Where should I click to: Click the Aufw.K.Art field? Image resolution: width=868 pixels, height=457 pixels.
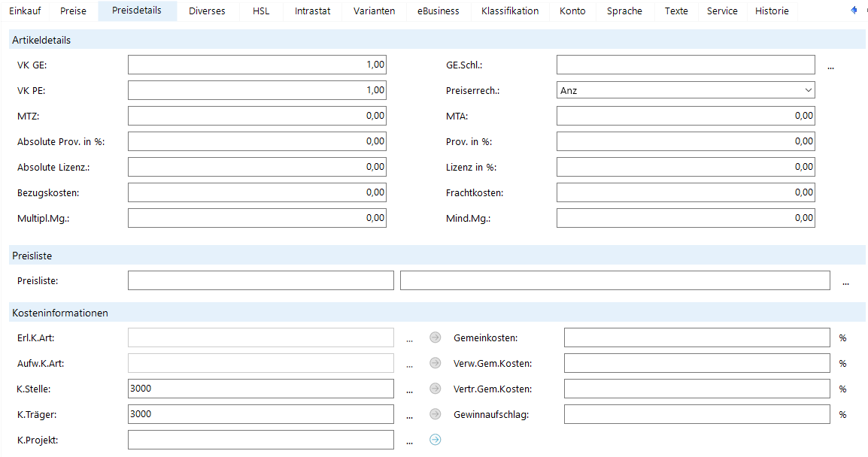261,363
